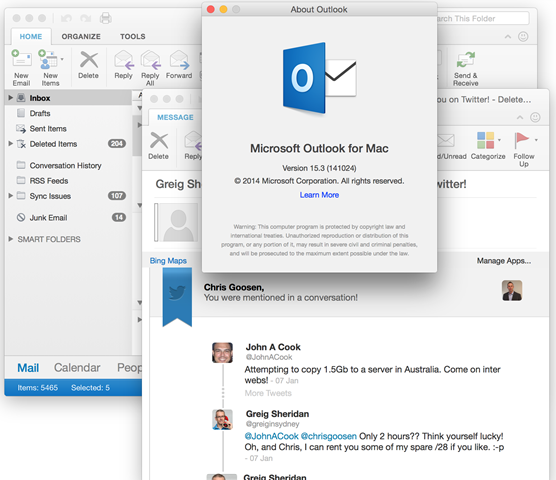The height and width of the screenshot is (480, 556).
Task: Open the Sync Issues folder
Action: pyautogui.click(x=50, y=196)
